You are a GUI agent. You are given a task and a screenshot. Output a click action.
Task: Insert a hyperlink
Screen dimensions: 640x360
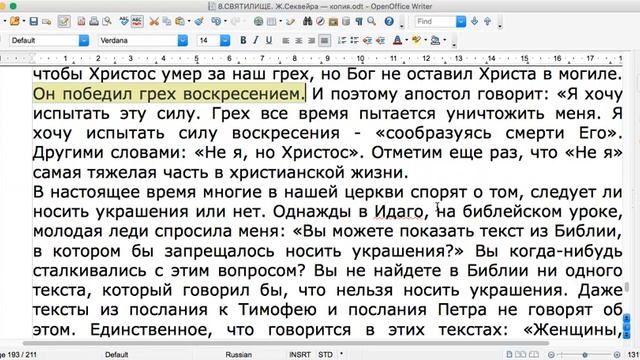pyautogui.click(x=258, y=21)
